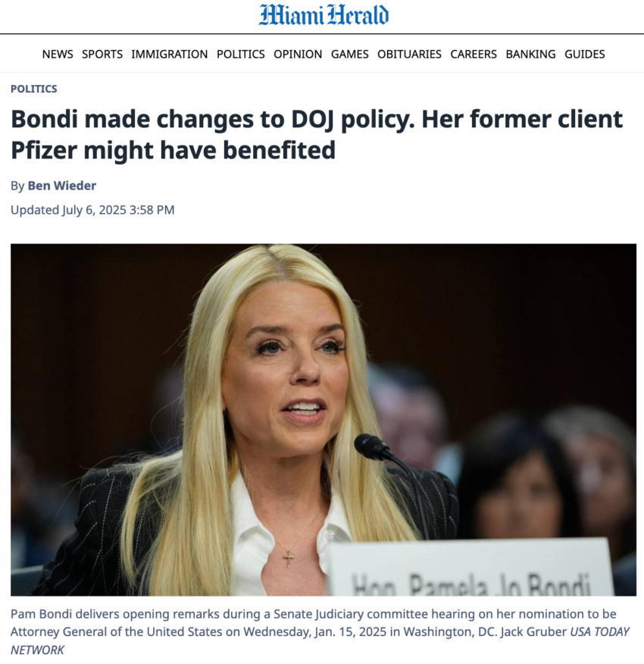This screenshot has height=664, width=644.
Task: Open author Ben Wieder's profile link
Action: (x=62, y=186)
